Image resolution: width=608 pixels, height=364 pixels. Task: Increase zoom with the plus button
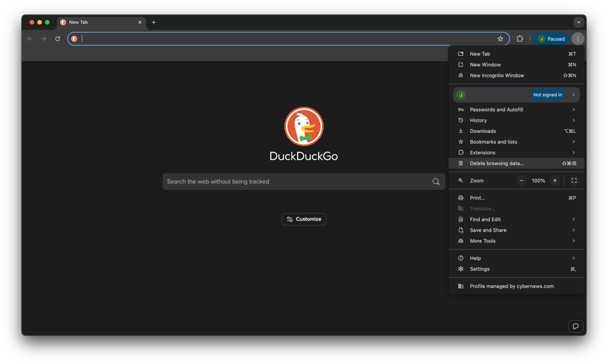click(x=555, y=181)
